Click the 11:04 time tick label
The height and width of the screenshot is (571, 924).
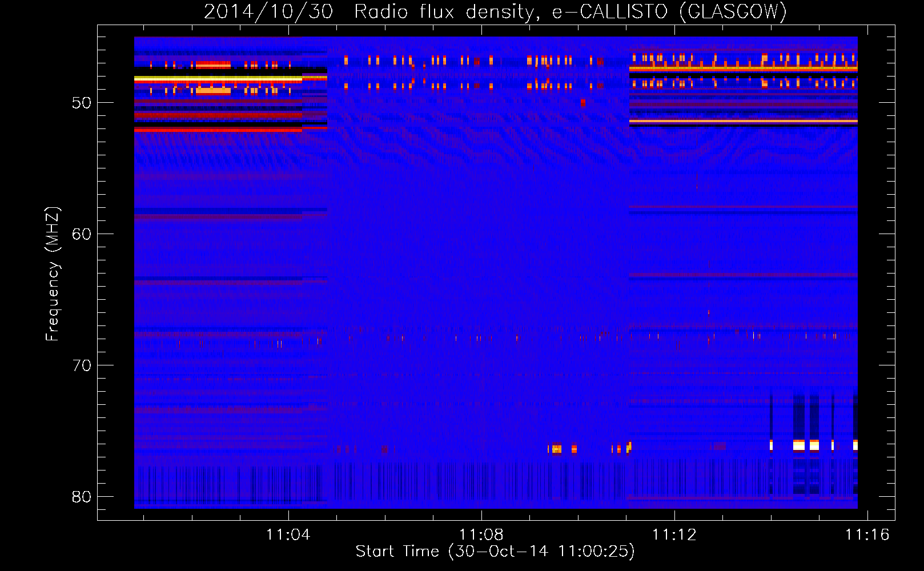pos(288,534)
